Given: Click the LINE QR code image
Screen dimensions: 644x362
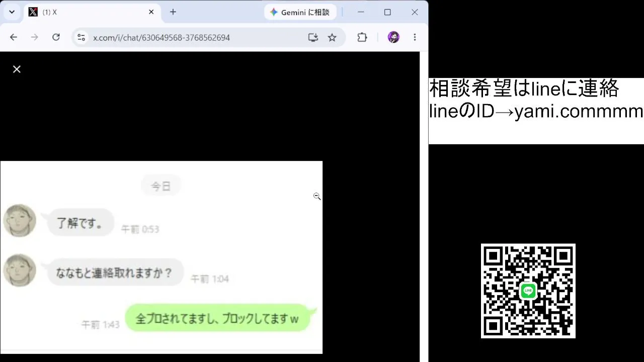Looking at the screenshot, I should 528,291.
